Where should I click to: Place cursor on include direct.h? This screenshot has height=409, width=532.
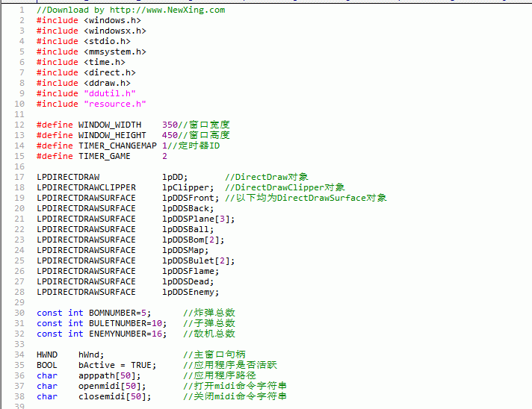pyautogui.click(x=86, y=73)
